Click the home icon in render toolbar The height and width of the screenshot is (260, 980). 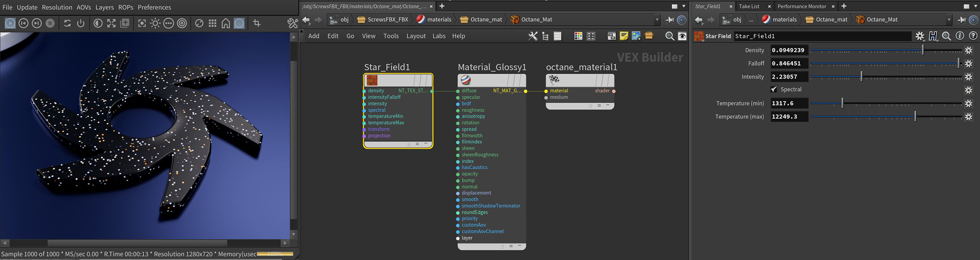coord(226,23)
